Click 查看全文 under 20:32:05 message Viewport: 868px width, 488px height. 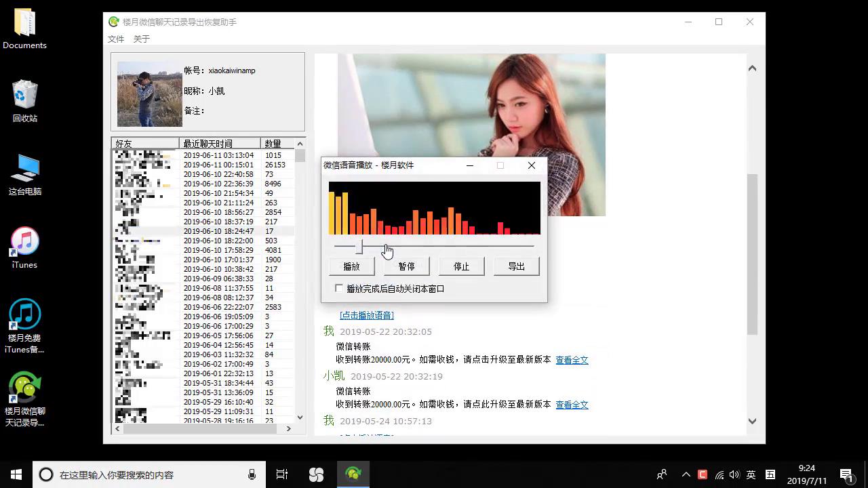572,360
